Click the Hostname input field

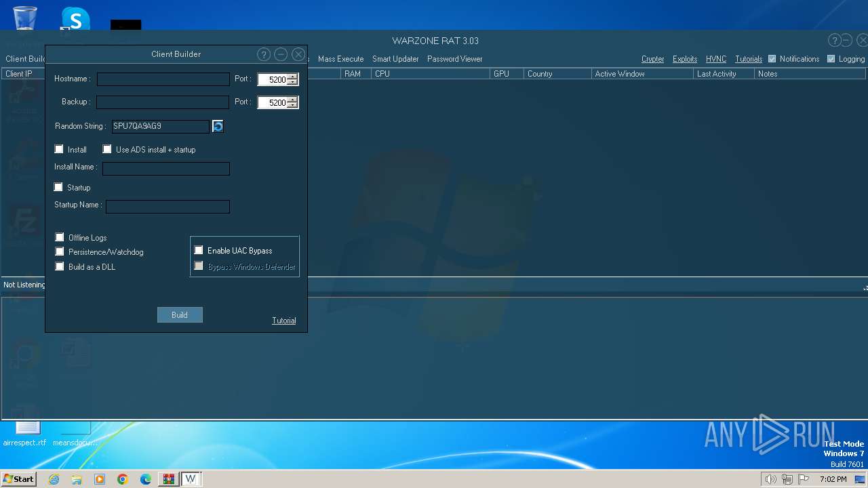tap(163, 79)
